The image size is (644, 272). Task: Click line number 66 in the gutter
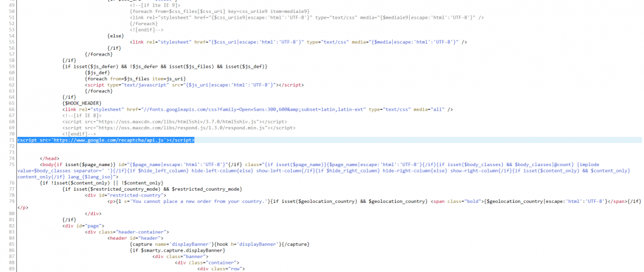point(11,109)
